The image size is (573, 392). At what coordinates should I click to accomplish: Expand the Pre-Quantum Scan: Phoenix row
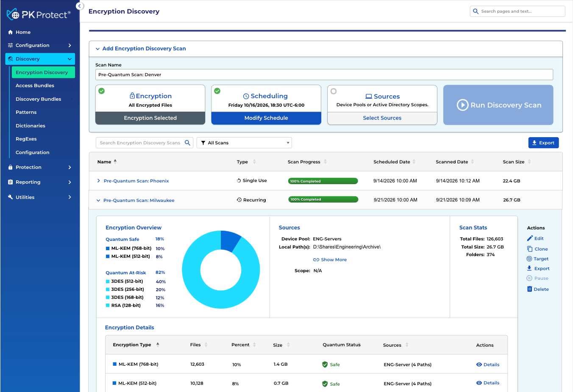coord(99,181)
